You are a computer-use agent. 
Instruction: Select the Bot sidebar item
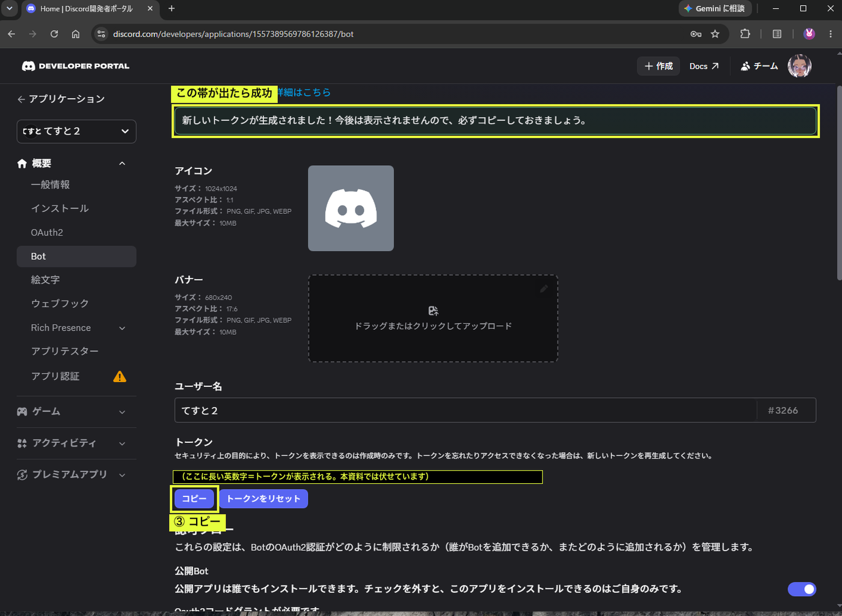[76, 257]
